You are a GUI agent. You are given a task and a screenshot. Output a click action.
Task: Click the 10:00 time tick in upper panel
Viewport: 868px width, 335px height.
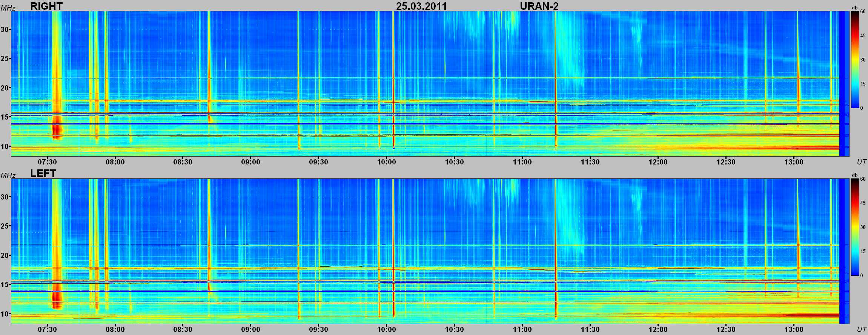point(386,162)
